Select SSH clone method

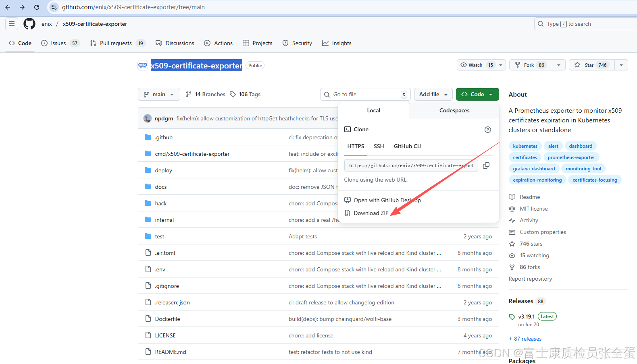[379, 146]
